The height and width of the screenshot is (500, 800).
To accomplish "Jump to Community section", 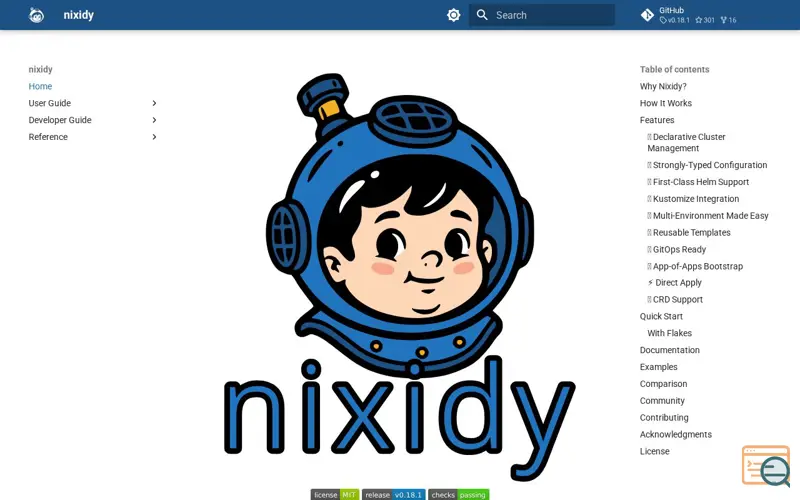I will pos(662,400).
